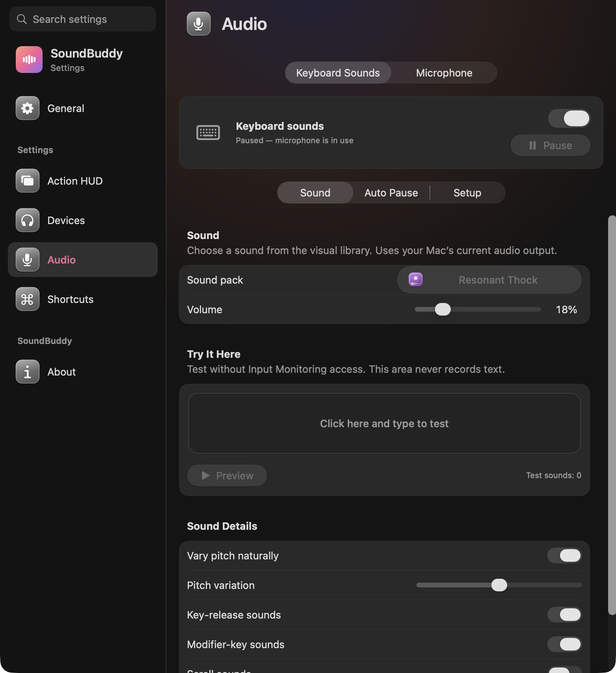616x673 pixels.
Task: Switch to the Microphone tab
Action: pos(444,73)
